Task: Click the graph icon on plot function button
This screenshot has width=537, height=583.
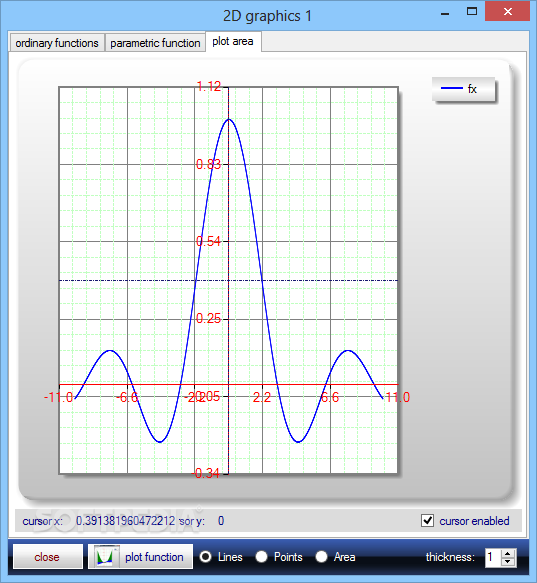Action: 105,557
